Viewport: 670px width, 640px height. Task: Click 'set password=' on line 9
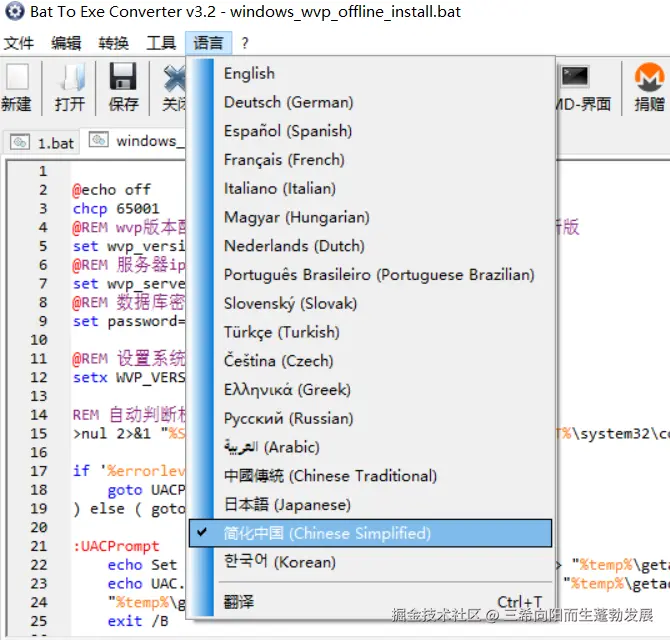click(x=129, y=321)
